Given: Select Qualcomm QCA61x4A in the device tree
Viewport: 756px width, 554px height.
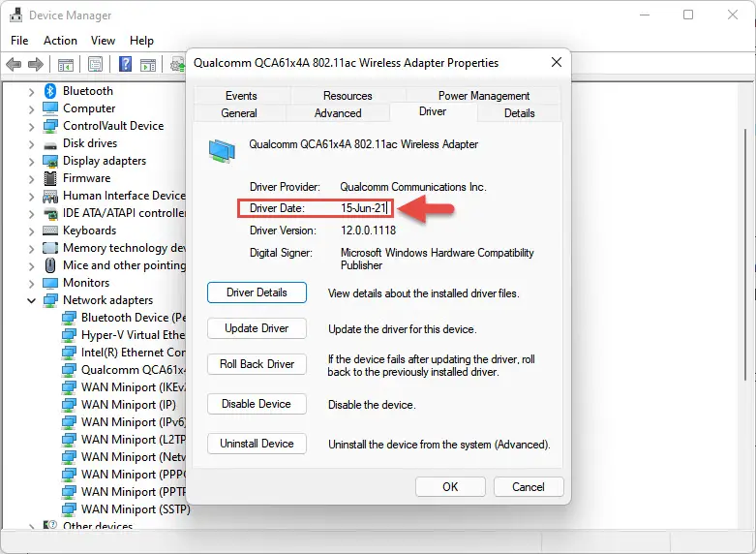Looking at the screenshot, I should coord(133,370).
